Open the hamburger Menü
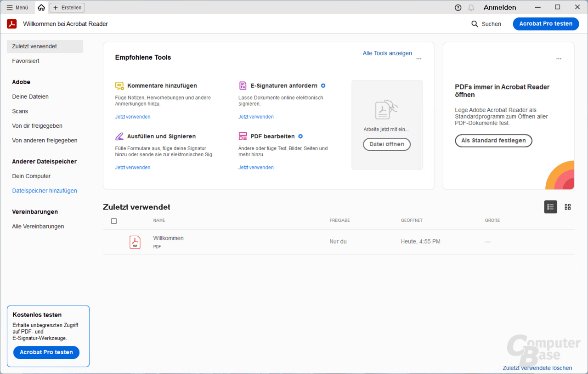Screen dimensions: 588x374 (x=17, y=7)
